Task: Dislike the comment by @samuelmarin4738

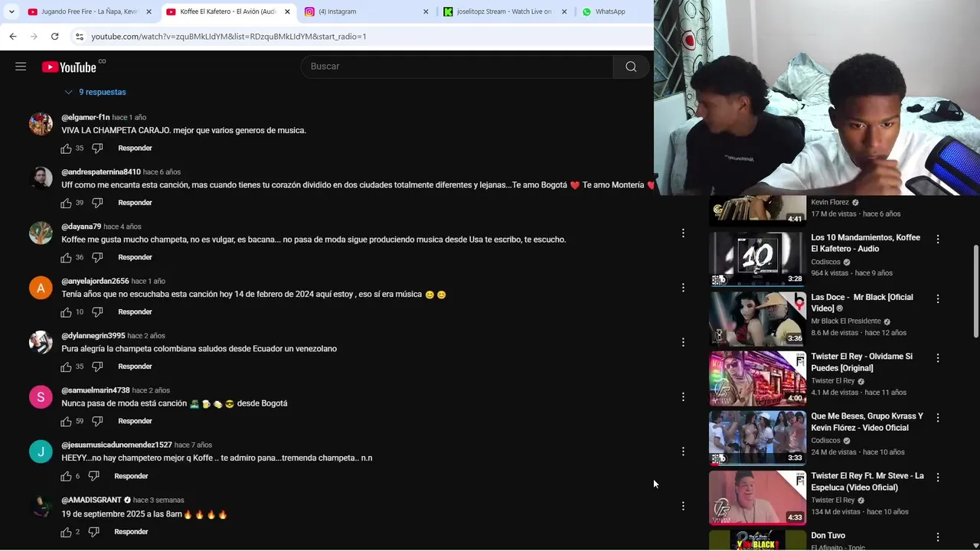Action: 97,422
